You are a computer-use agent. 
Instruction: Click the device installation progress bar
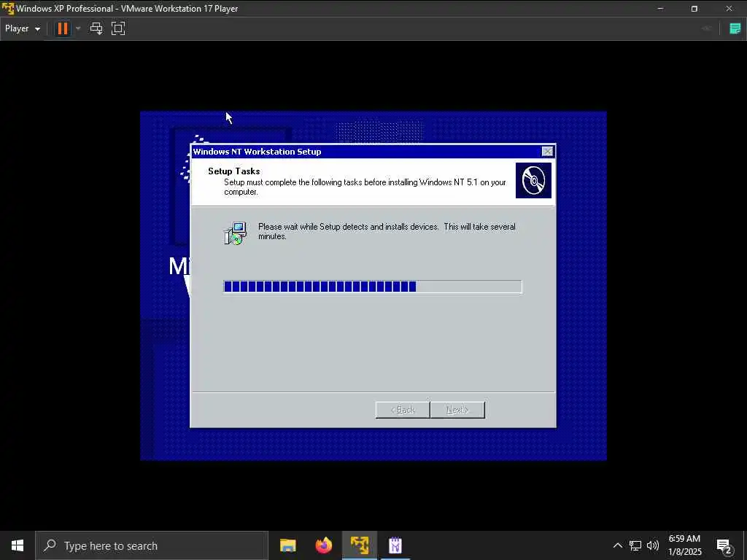tap(373, 286)
